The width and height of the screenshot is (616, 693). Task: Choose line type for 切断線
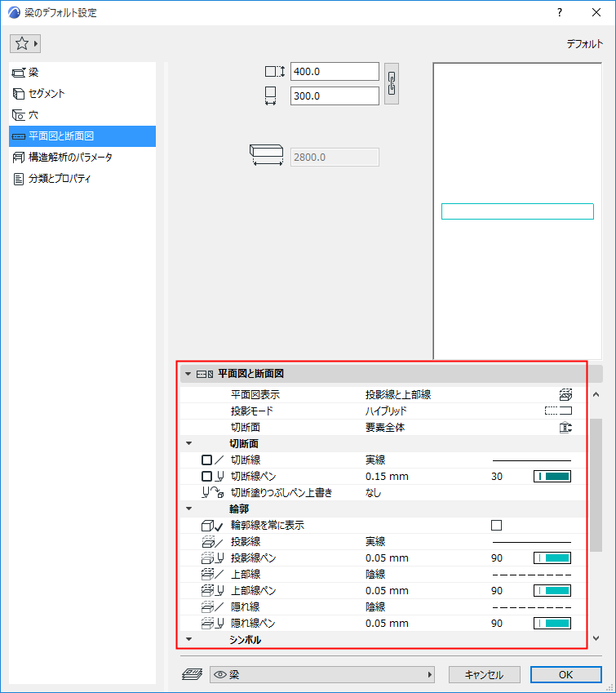pyautogui.click(x=532, y=460)
